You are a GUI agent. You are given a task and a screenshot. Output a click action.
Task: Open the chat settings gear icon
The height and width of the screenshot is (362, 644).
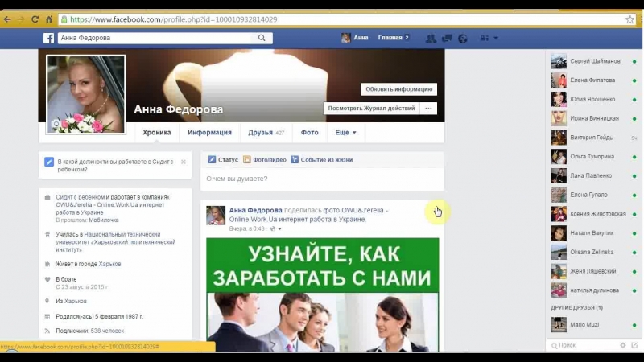[623, 345]
